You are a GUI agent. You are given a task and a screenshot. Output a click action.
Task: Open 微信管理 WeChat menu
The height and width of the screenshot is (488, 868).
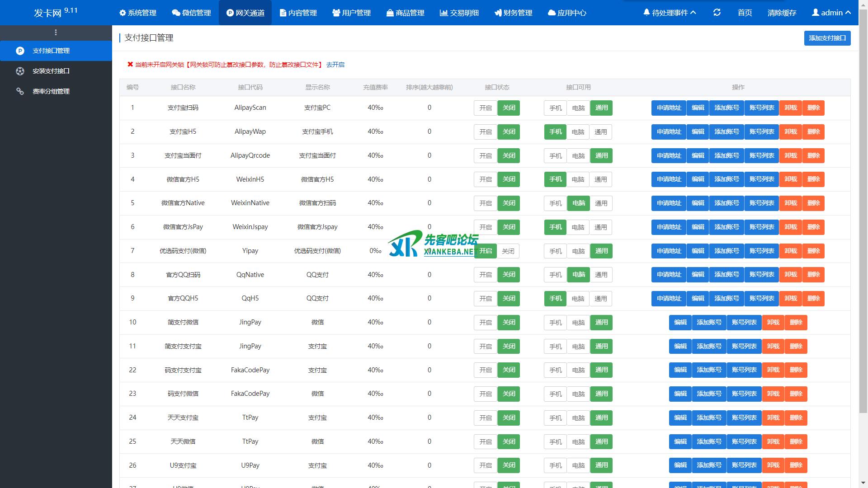(192, 13)
